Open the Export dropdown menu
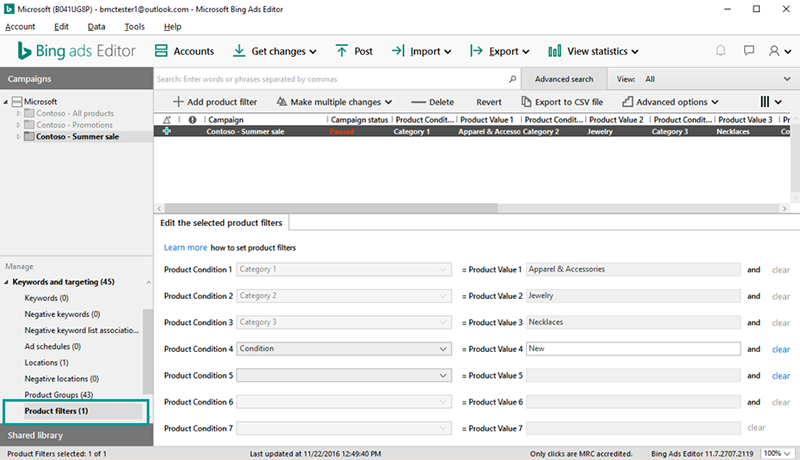 coord(499,51)
